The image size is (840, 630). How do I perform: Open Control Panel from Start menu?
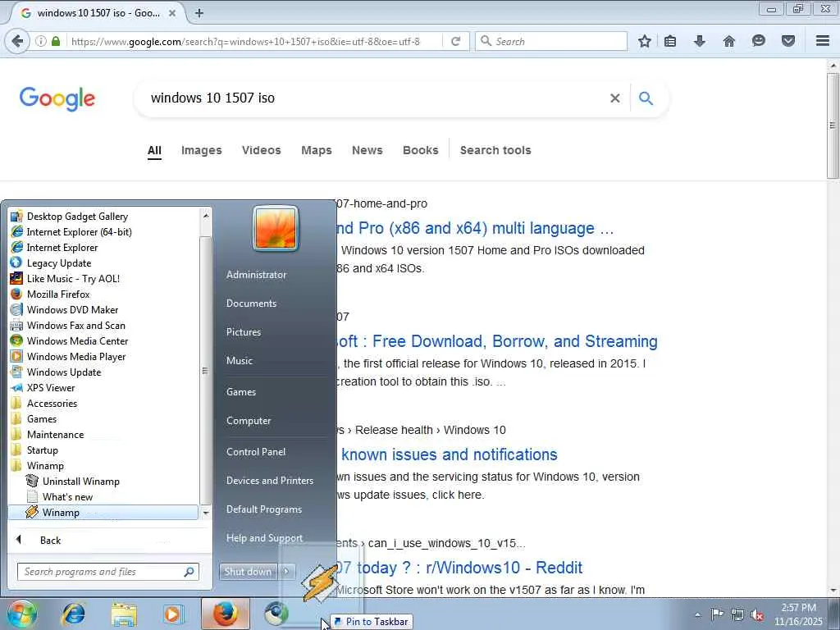coord(256,452)
